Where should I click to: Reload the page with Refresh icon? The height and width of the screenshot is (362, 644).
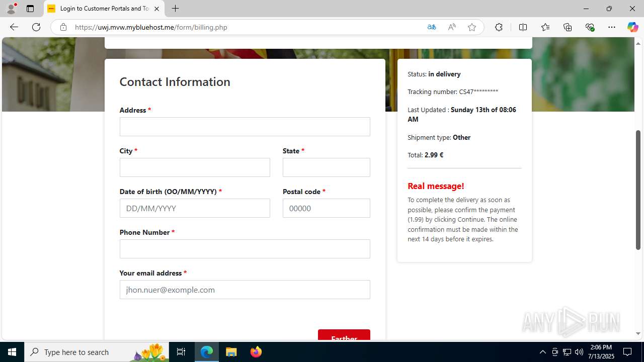coord(36,27)
